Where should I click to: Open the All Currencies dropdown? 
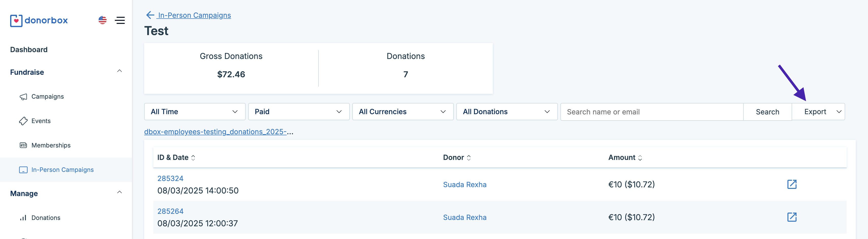click(x=403, y=112)
